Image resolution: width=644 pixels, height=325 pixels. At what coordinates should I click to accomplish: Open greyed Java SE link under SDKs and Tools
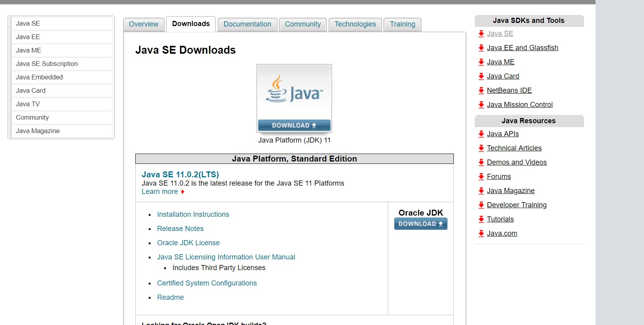(x=500, y=34)
